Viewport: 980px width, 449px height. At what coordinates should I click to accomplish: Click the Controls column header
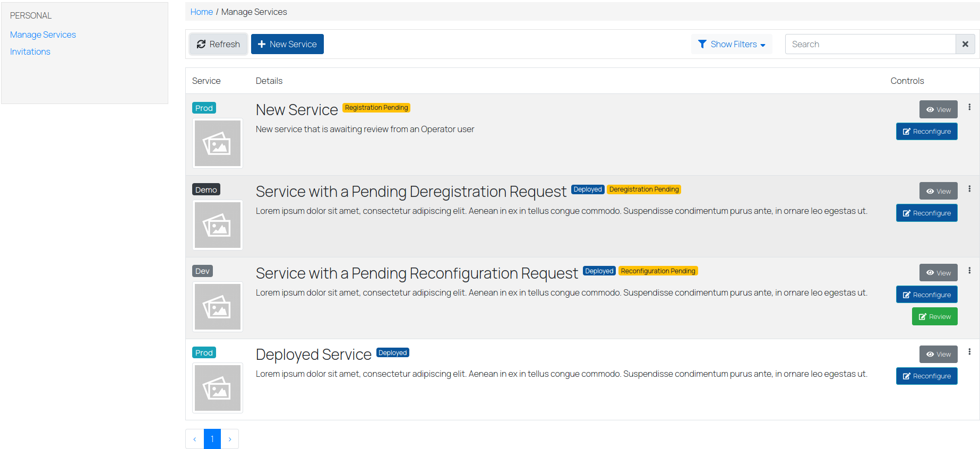pyautogui.click(x=907, y=81)
